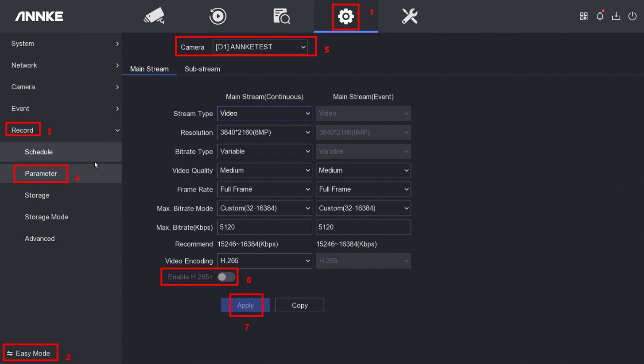Open the live view camera icon
Screen dimensions: 644x364
pos(154,16)
